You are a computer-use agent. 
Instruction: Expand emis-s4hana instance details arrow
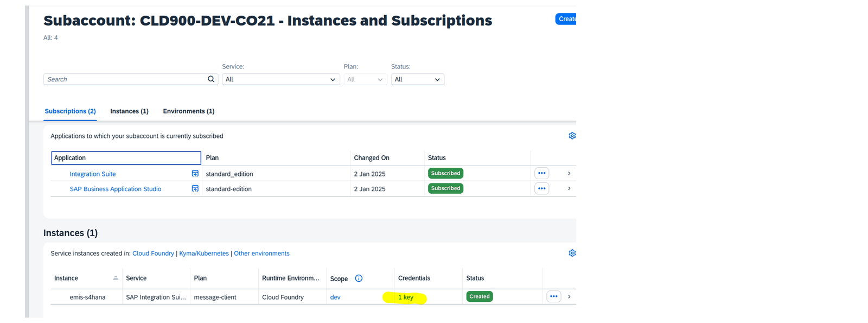coord(569,297)
